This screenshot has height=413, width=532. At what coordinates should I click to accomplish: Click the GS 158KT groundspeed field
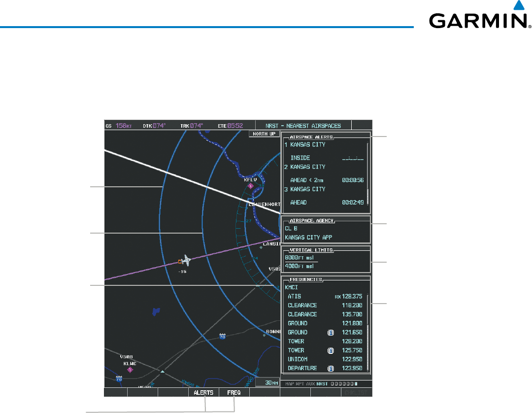(119, 126)
